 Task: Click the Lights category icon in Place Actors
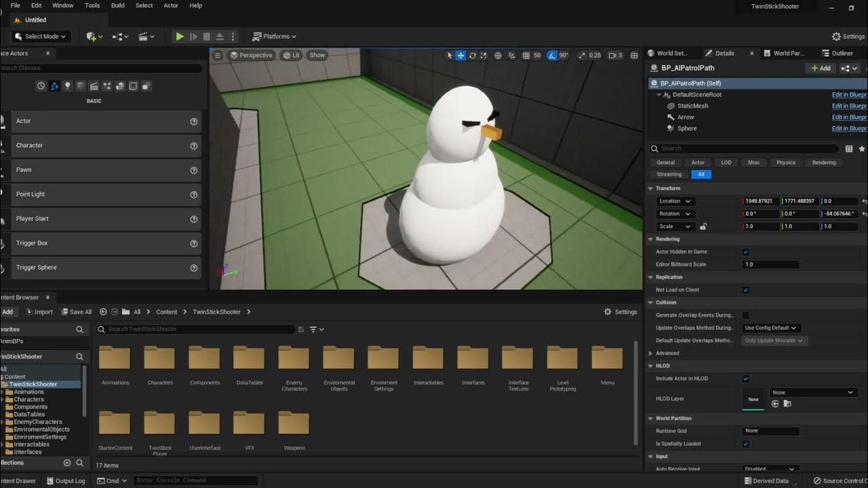click(x=67, y=86)
